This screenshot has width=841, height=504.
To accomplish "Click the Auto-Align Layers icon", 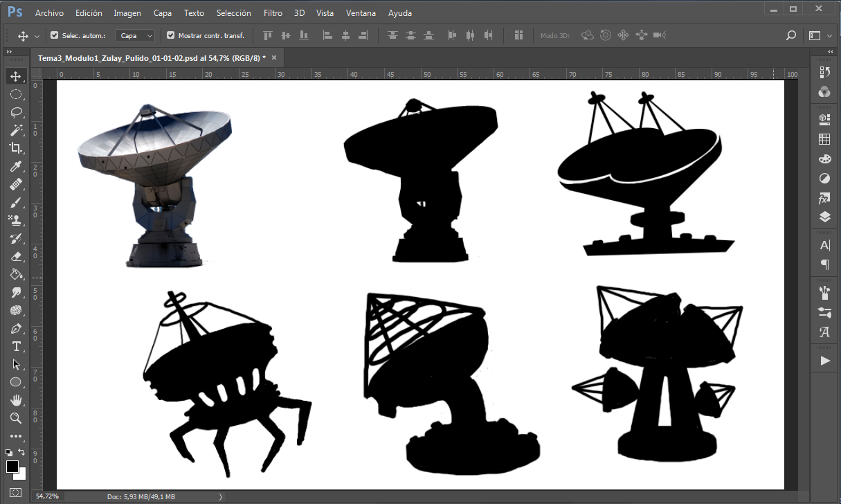I will point(518,35).
